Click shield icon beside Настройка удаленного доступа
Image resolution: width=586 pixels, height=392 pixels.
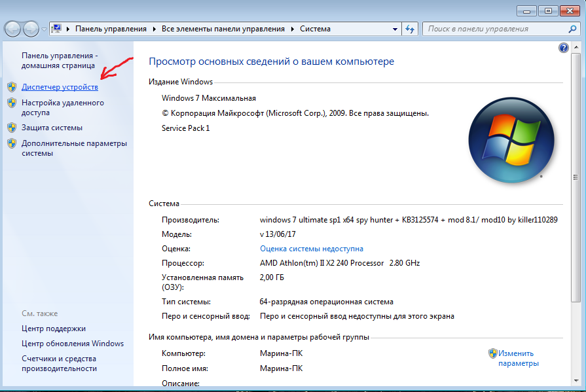point(12,103)
